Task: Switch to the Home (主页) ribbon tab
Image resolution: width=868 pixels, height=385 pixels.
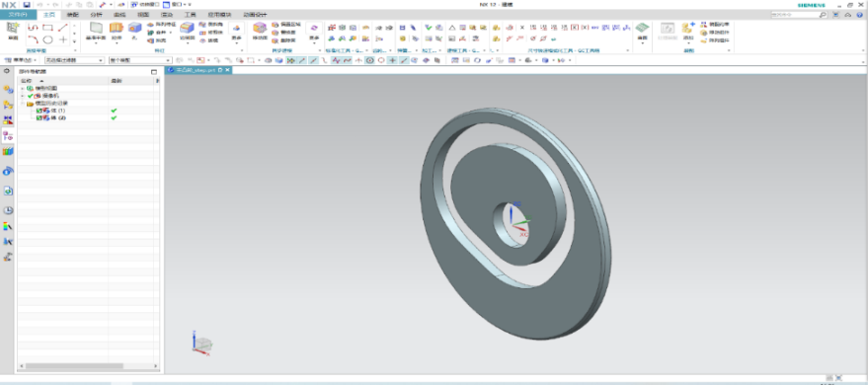Action: point(49,15)
